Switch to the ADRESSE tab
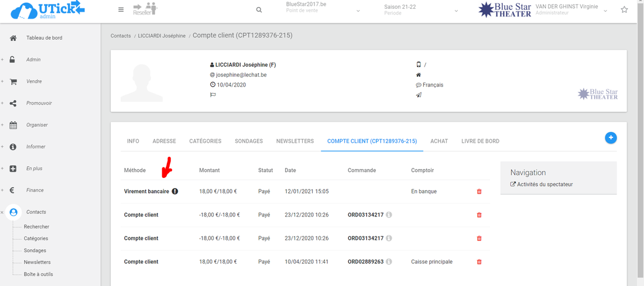The image size is (644, 286). pyautogui.click(x=164, y=141)
